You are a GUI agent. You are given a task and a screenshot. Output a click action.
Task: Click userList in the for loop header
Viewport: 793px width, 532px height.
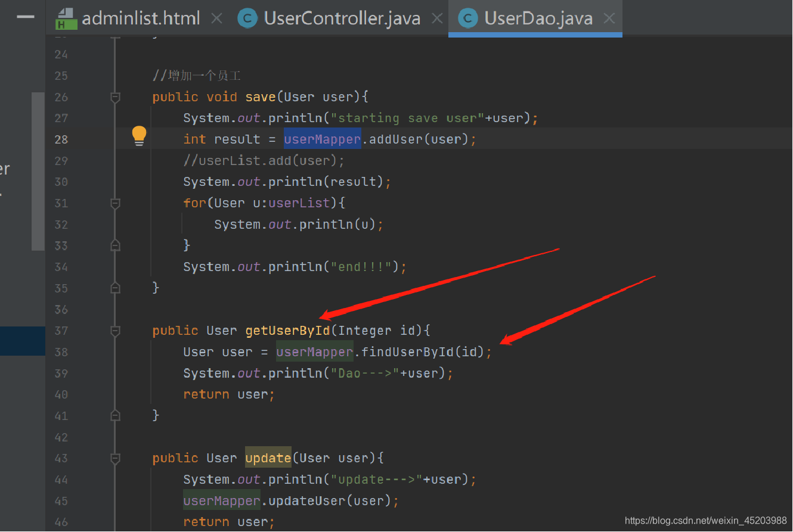click(299, 203)
